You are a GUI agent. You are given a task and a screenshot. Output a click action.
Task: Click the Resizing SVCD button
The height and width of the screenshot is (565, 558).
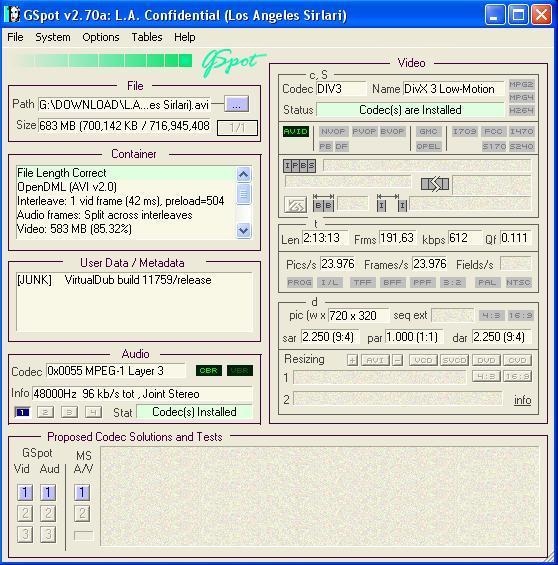(454, 360)
